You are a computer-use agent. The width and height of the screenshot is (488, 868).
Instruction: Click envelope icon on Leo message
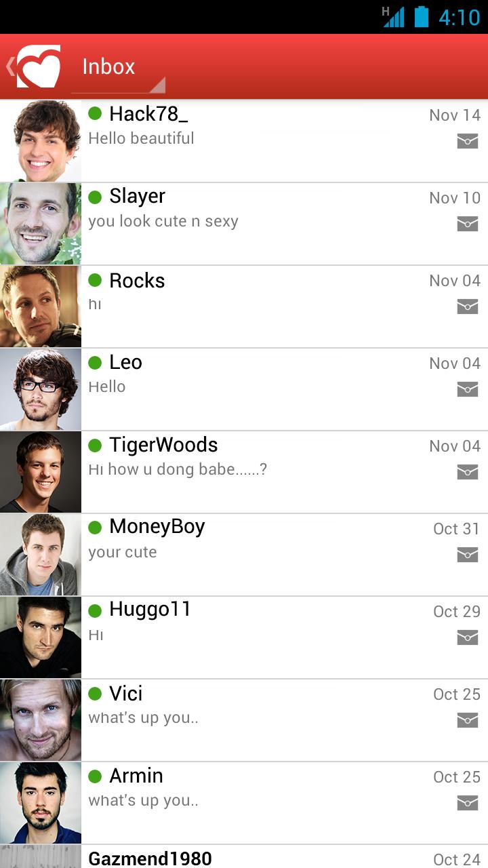(468, 389)
